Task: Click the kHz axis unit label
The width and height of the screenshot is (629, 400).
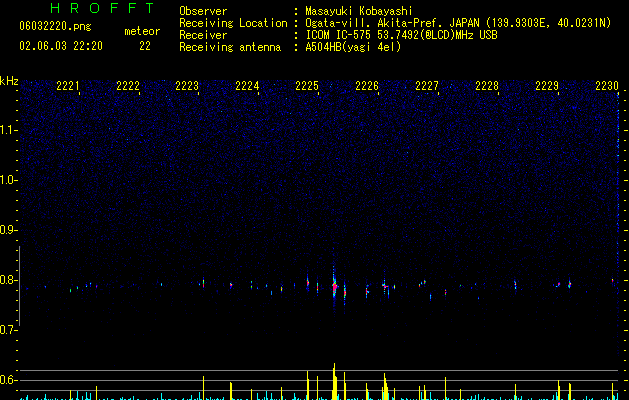Action: point(9,81)
